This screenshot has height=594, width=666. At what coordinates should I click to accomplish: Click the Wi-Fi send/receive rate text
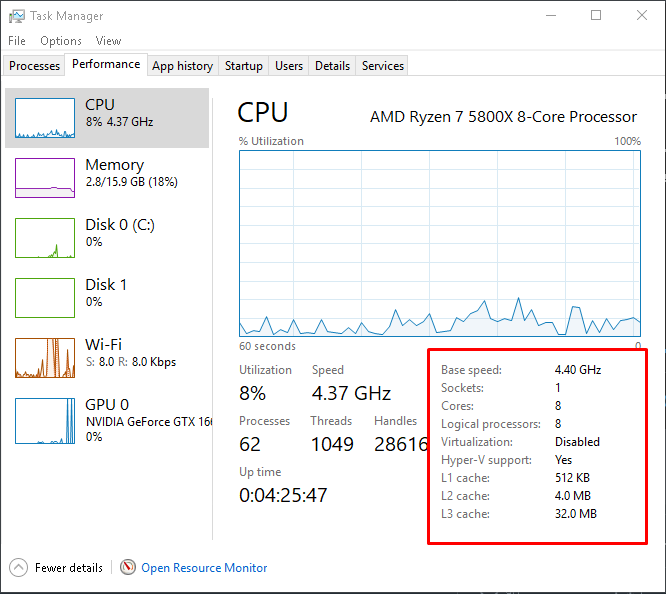click(x=131, y=362)
